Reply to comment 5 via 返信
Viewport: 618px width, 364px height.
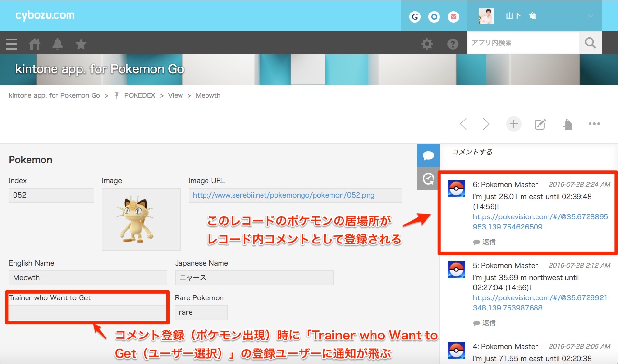coord(484,323)
